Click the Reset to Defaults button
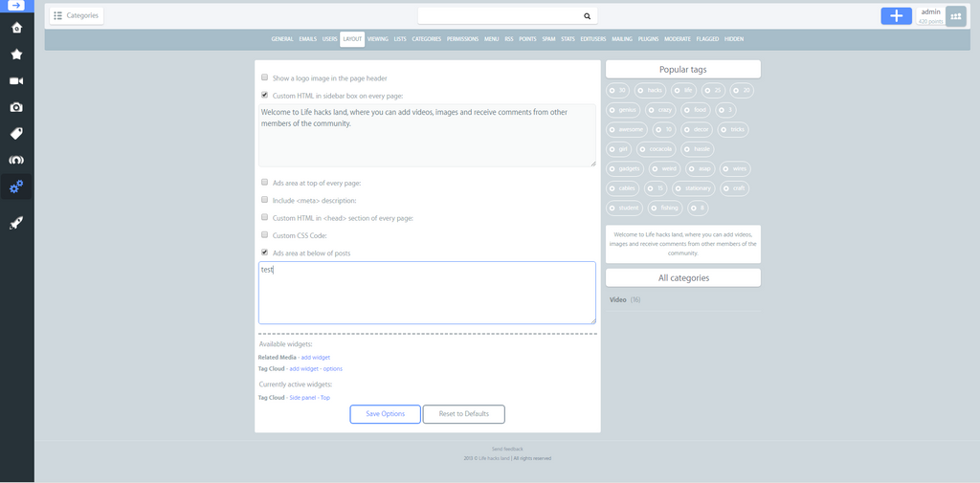This screenshot has width=980, height=483. pyautogui.click(x=464, y=413)
